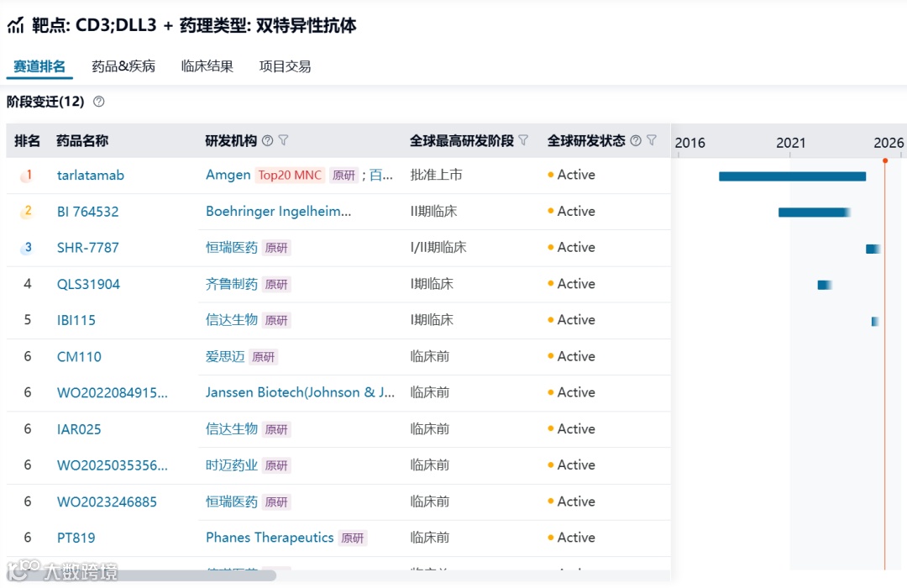Switch to 项目交易 tab
Screen dimensions: 907x588
click(x=286, y=66)
